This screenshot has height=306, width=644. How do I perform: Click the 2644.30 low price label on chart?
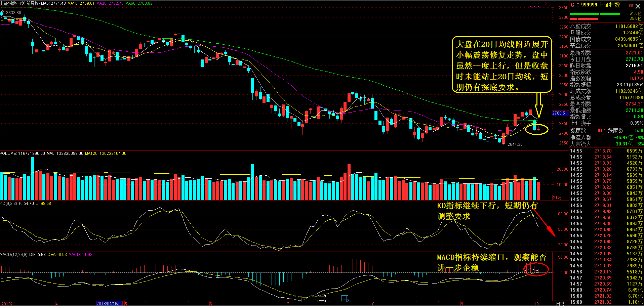(x=515, y=144)
